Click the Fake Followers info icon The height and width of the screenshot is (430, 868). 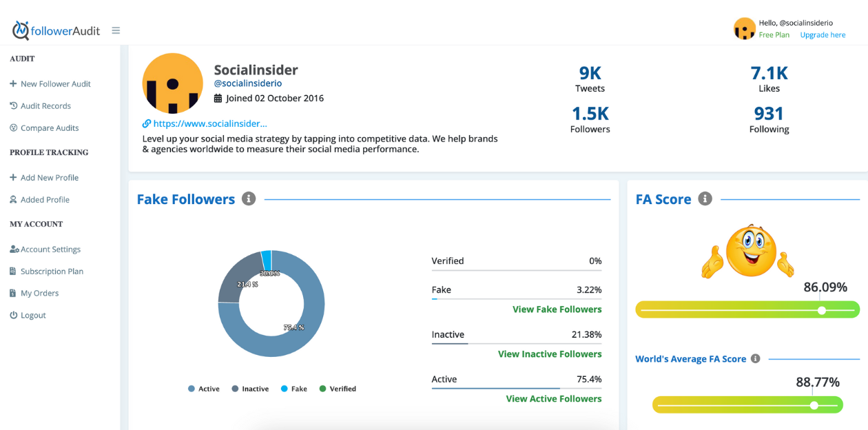249,198
